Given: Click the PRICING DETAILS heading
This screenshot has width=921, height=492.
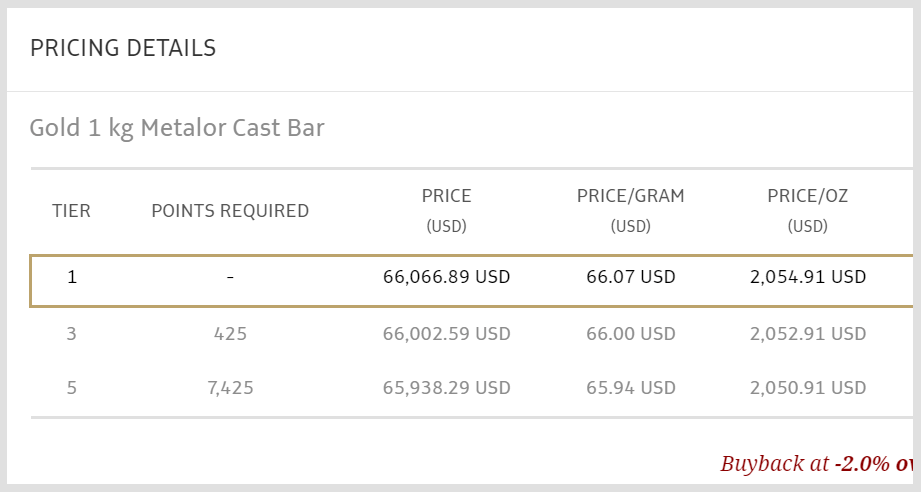Looking at the screenshot, I should pos(123,48).
